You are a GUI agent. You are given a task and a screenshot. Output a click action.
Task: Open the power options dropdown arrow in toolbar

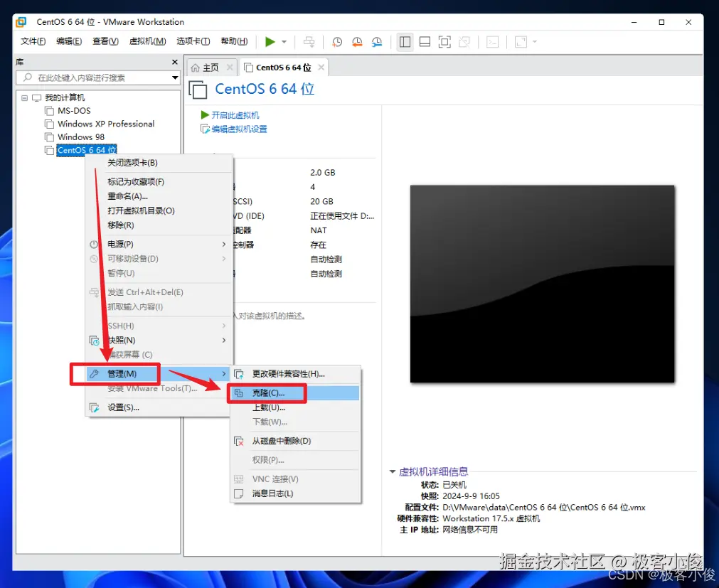click(284, 42)
